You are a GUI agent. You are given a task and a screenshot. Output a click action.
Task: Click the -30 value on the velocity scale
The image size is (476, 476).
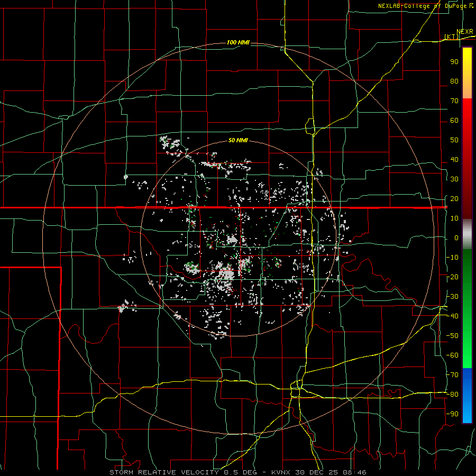coord(452,297)
